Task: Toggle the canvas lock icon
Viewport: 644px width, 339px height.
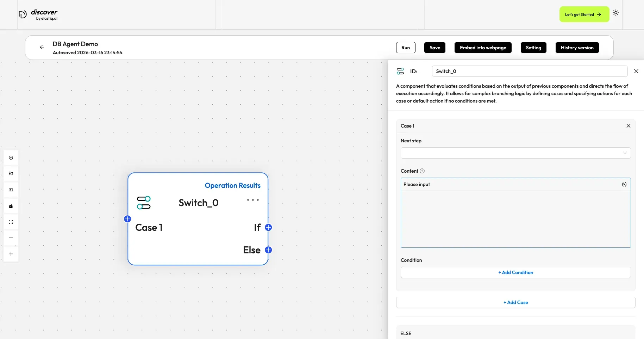Action: (x=11, y=206)
